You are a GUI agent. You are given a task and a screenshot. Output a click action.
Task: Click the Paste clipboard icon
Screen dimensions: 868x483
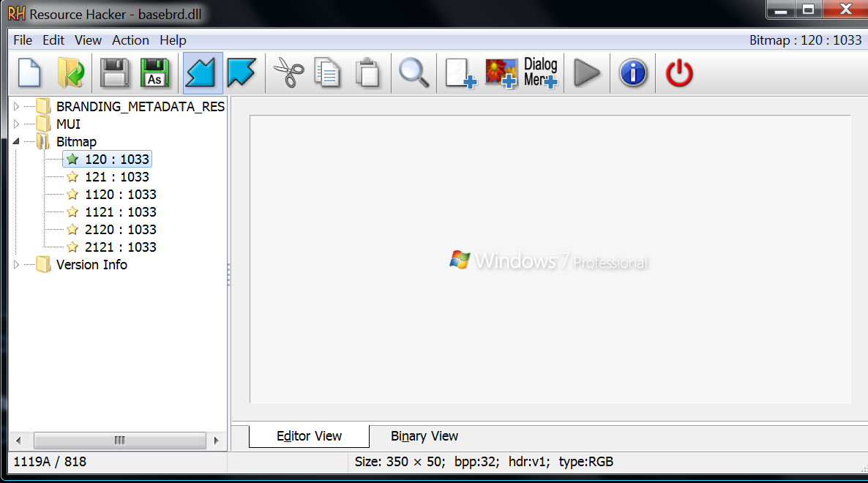coord(367,73)
